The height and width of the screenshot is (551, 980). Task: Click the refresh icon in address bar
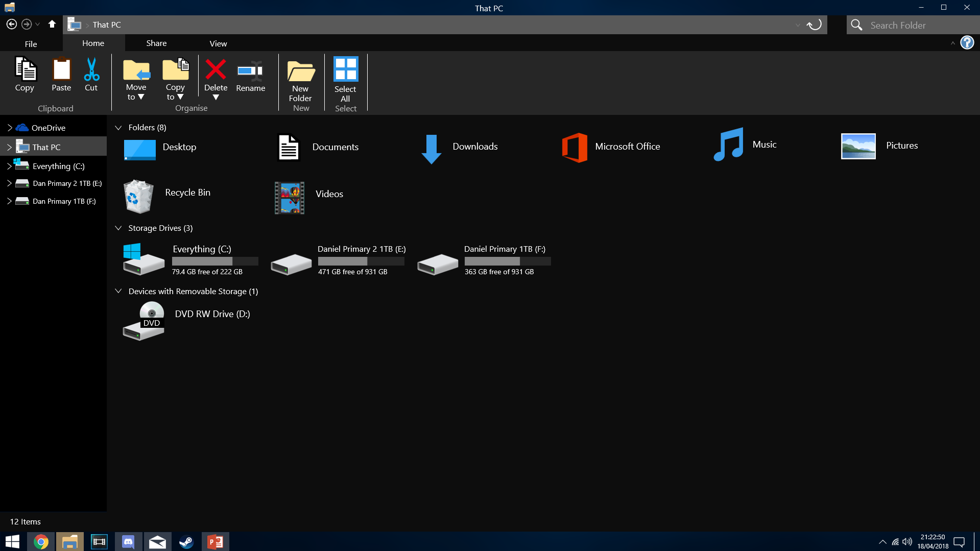814,25
